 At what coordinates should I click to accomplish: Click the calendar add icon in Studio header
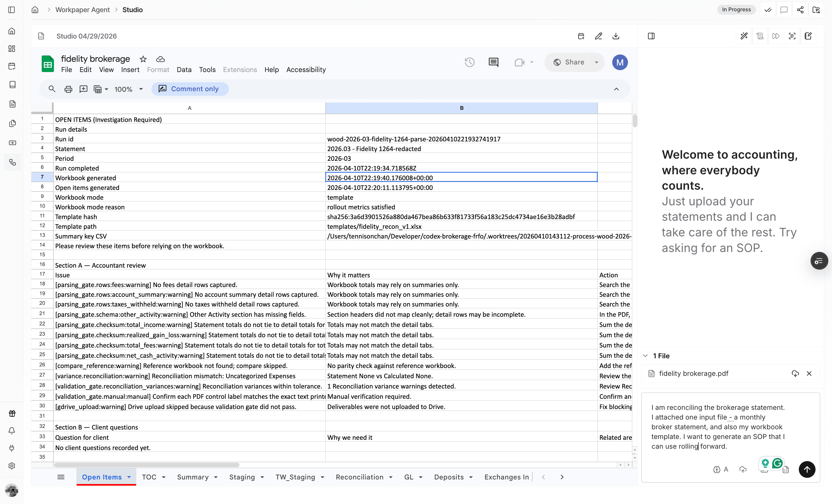click(581, 36)
